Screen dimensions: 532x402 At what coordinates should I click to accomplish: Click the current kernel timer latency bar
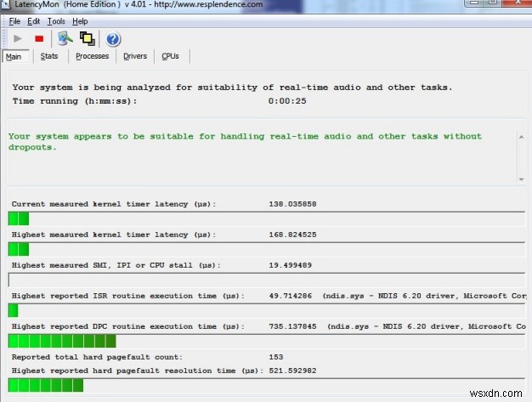(266, 218)
